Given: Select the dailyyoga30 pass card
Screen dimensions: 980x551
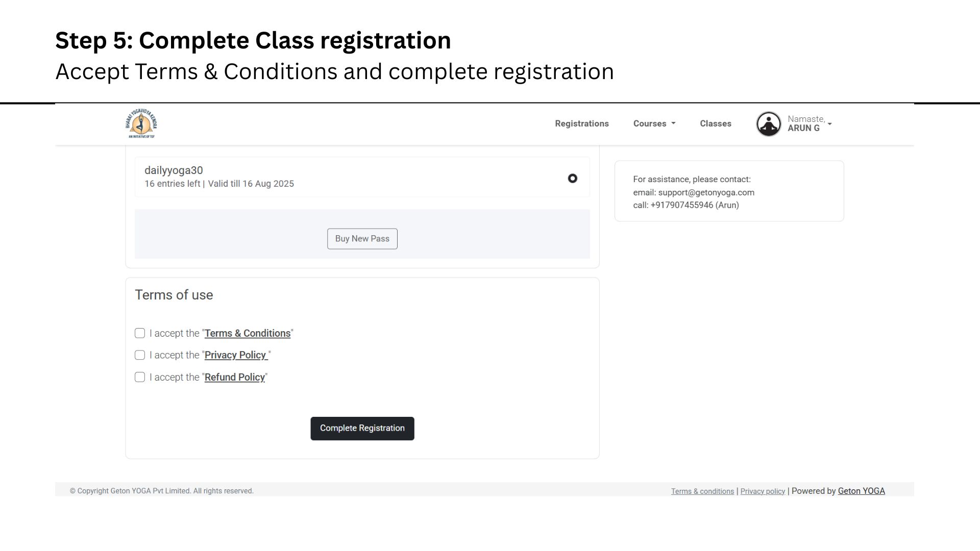Looking at the screenshot, I should (362, 177).
